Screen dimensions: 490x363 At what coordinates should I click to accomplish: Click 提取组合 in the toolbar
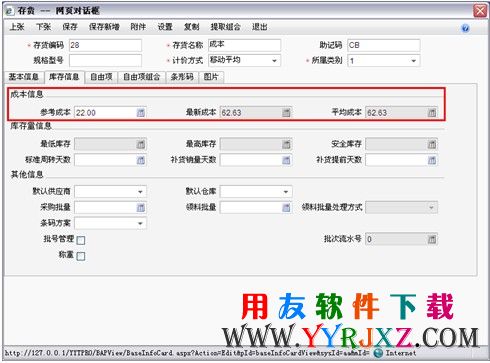point(226,27)
